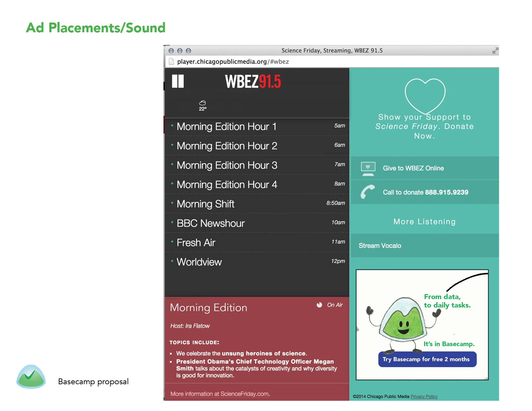Click Host: Ira Flatow text
Viewport: 532px width, 411px height.
pyautogui.click(x=190, y=326)
